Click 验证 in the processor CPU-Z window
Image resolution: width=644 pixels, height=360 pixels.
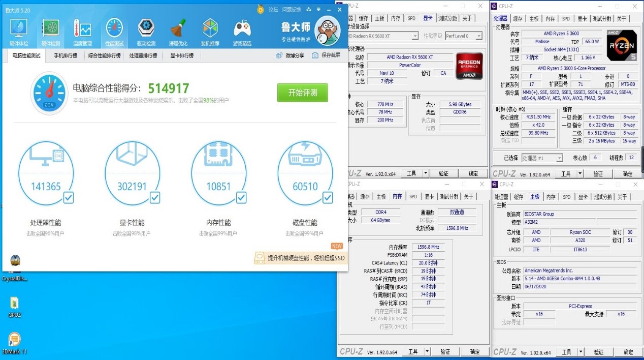pos(598,173)
